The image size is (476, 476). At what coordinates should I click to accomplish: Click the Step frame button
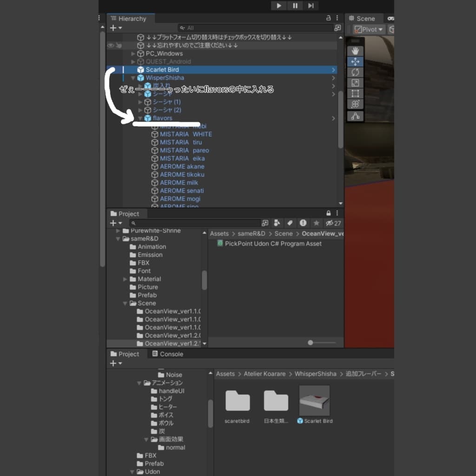[x=311, y=6]
